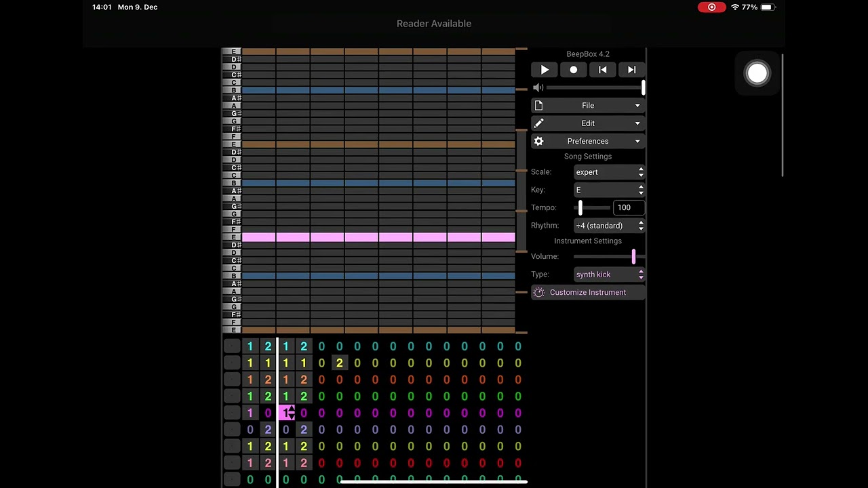The width and height of the screenshot is (868, 488).
Task: Click the BeepBox 4.2 title text
Action: click(x=588, y=54)
